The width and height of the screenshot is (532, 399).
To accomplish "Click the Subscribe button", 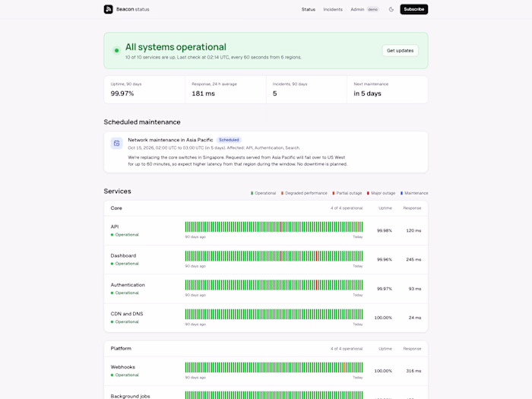I will point(414,9).
